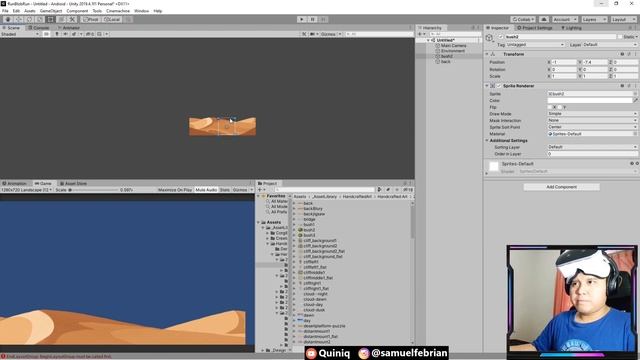Switch to the Animator tab
640x360 pixels.
pos(69,28)
